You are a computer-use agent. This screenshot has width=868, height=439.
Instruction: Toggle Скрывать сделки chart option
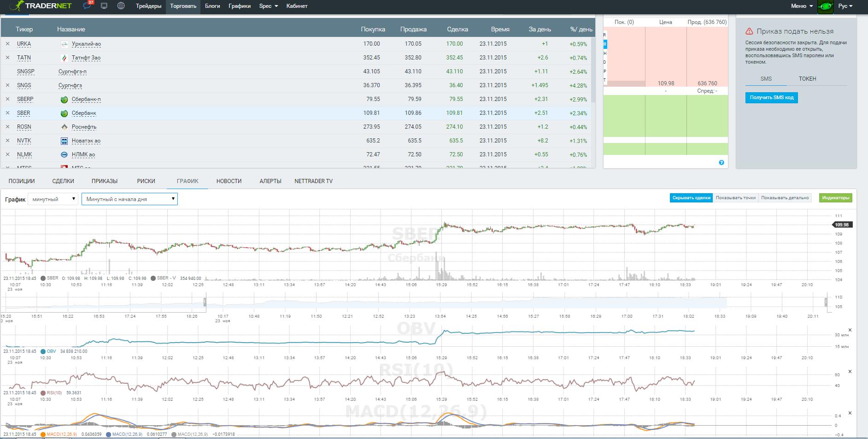click(691, 198)
